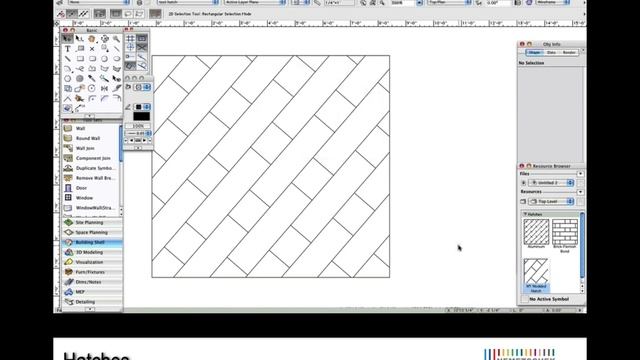Collapse the Hatches group
Viewport: 640px width, 360px height.
pyautogui.click(x=525, y=214)
